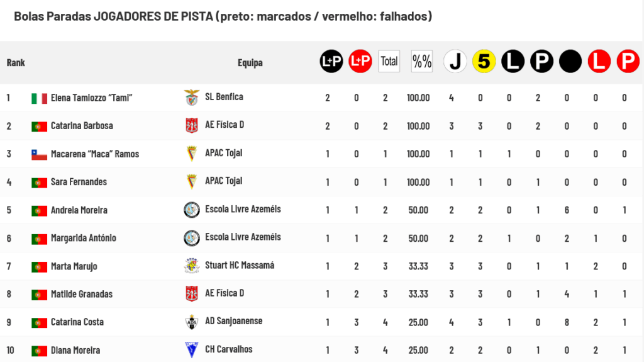
Task: Click the yellow 5 column icon
Action: (x=484, y=61)
